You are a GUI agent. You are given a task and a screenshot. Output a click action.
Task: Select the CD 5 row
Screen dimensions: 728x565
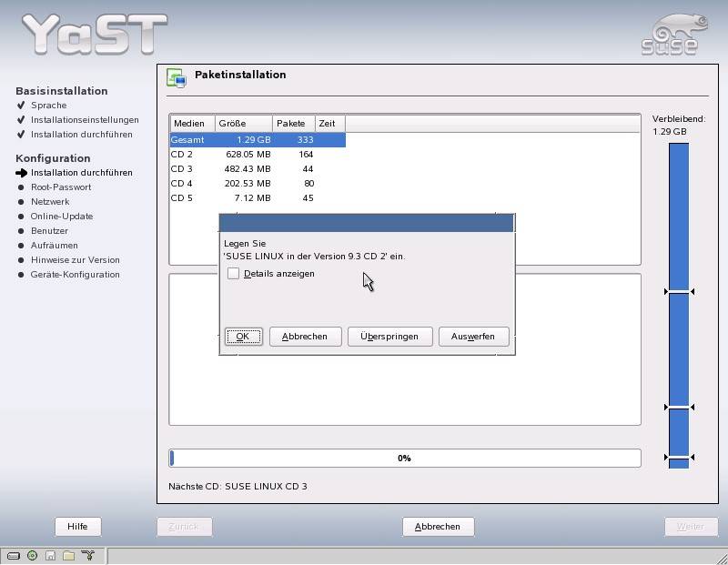click(x=258, y=197)
